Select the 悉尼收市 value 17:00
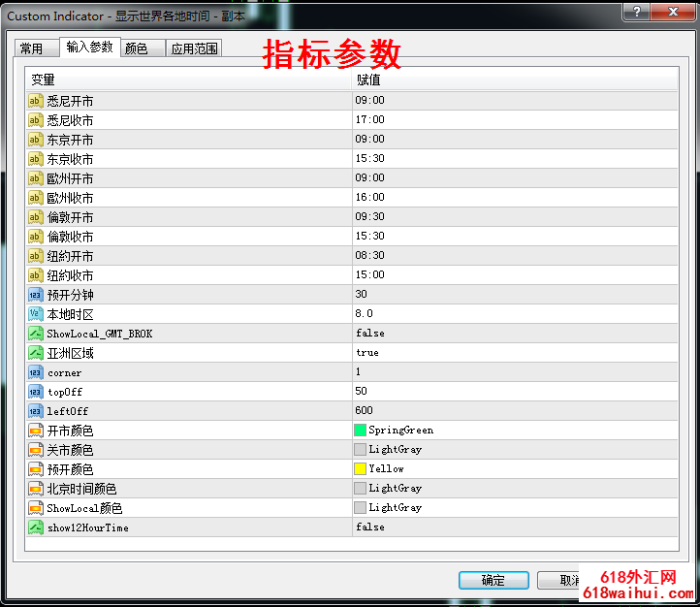This screenshot has width=700, height=607. point(369,119)
